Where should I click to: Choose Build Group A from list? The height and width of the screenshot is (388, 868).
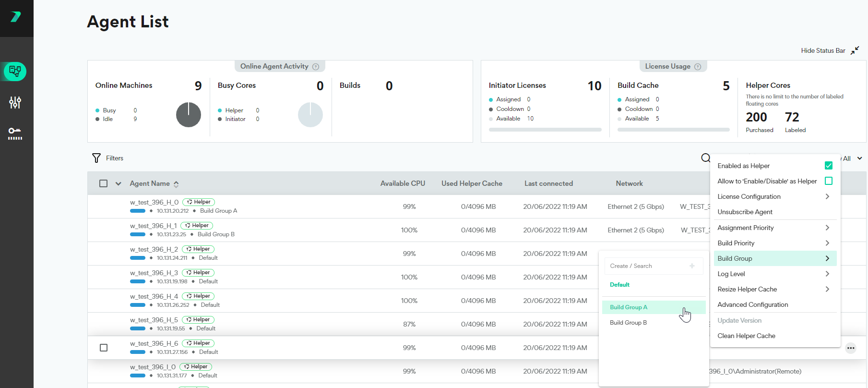(629, 307)
